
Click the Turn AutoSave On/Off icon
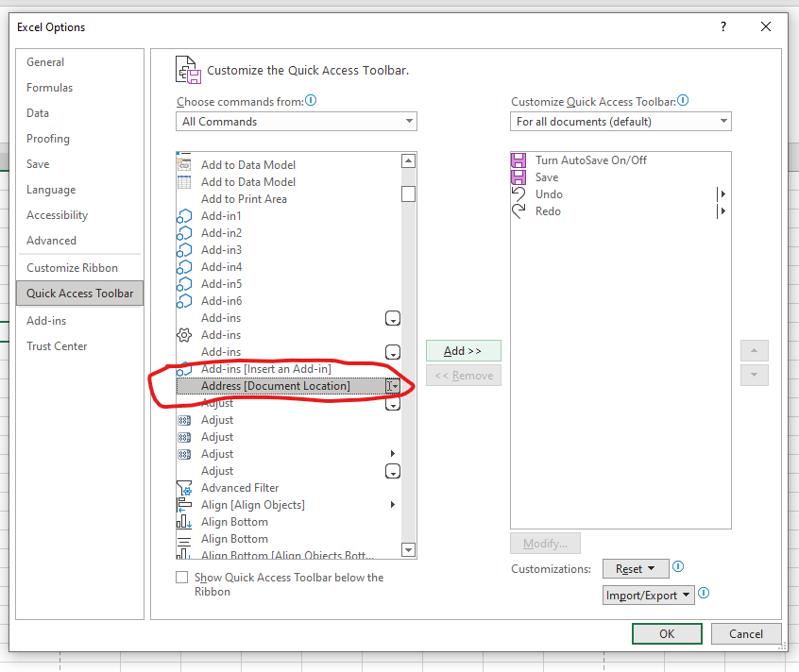(518, 160)
